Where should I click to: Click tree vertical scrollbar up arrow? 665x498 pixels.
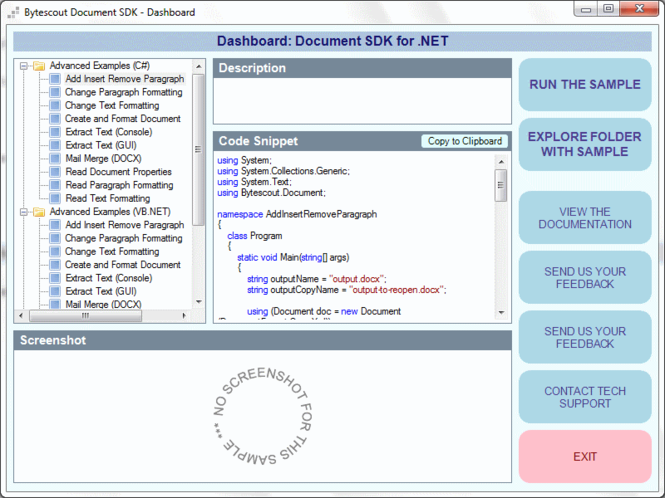point(198,67)
